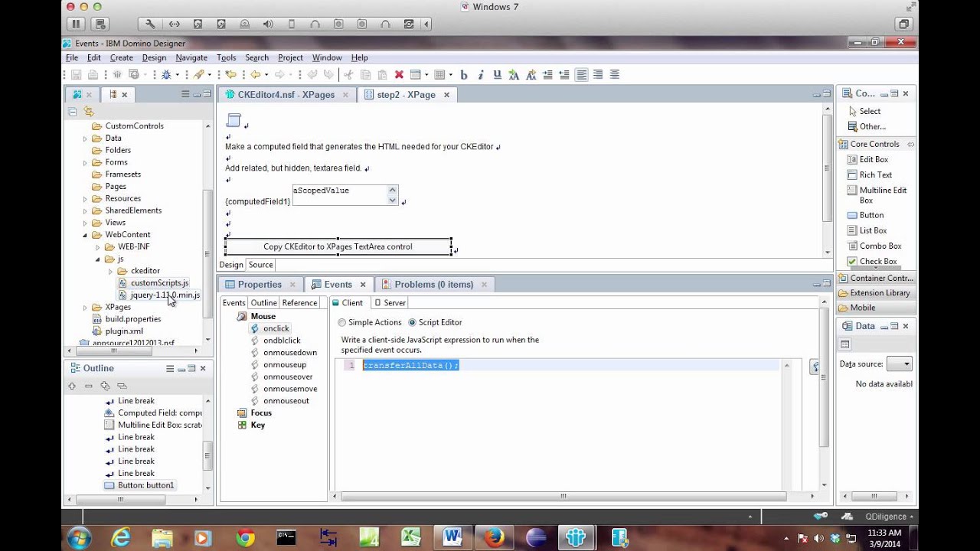Viewport: 980px width, 551px height.
Task: Select the Script Editor radio button
Action: (x=413, y=323)
